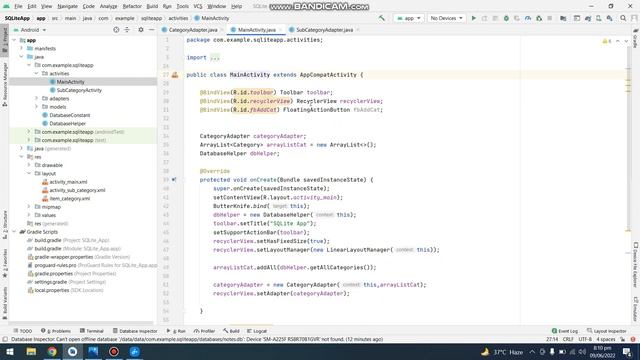Open the Layout Inspector tool window

tap(607, 331)
